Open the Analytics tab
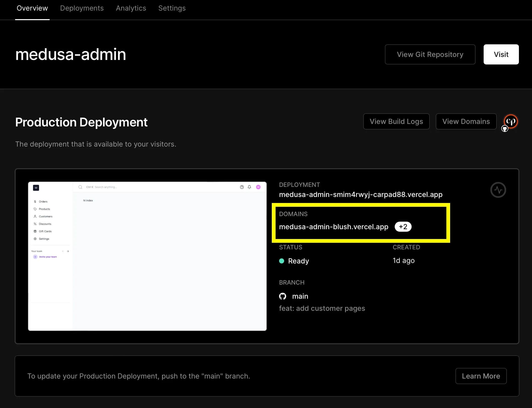Viewport: 532px width, 408px height. click(x=131, y=8)
